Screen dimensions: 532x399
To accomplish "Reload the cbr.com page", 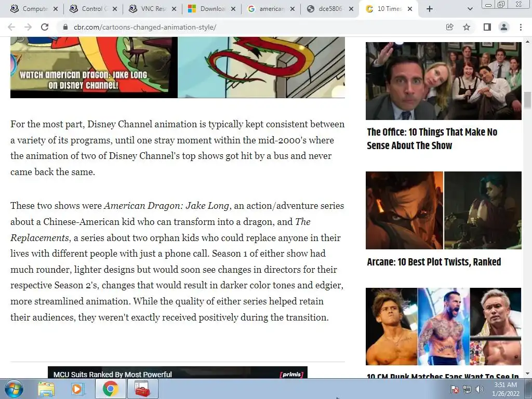I will click(x=45, y=27).
